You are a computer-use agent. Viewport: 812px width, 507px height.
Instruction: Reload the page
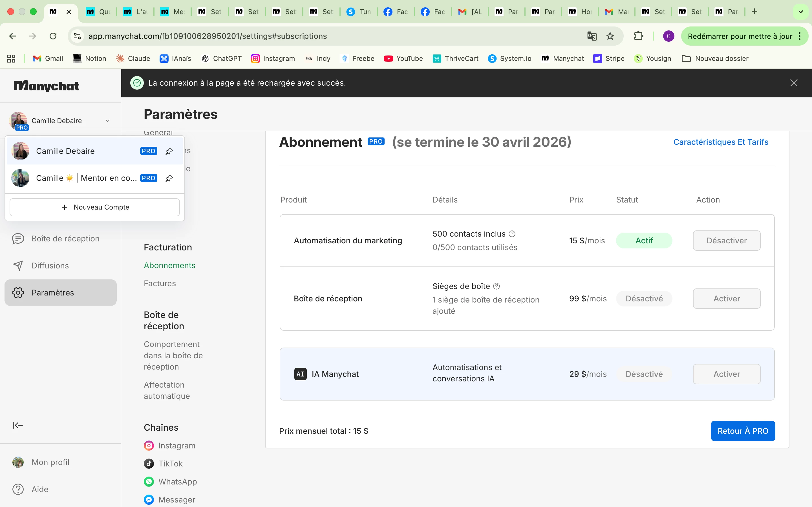click(53, 36)
